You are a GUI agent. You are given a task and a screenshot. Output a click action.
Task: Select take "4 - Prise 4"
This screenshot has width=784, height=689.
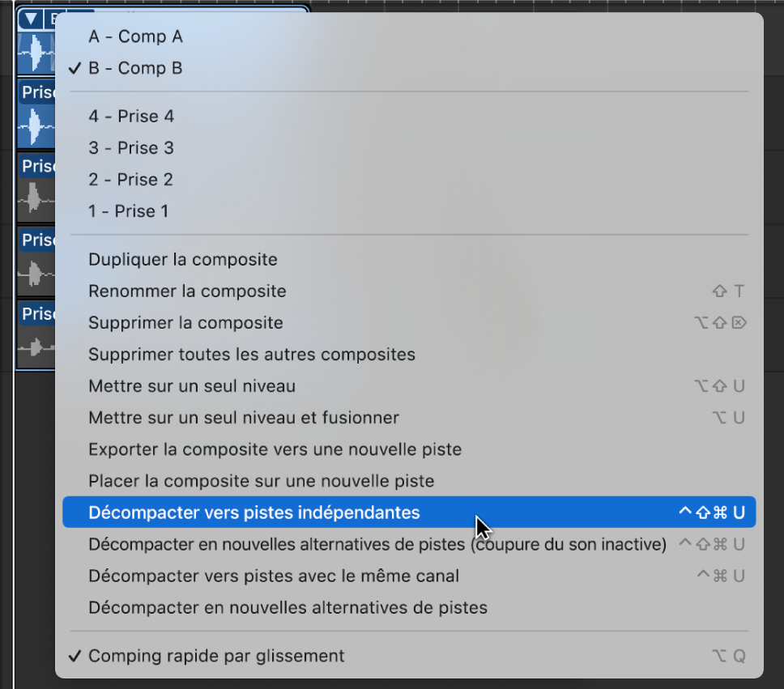131,116
